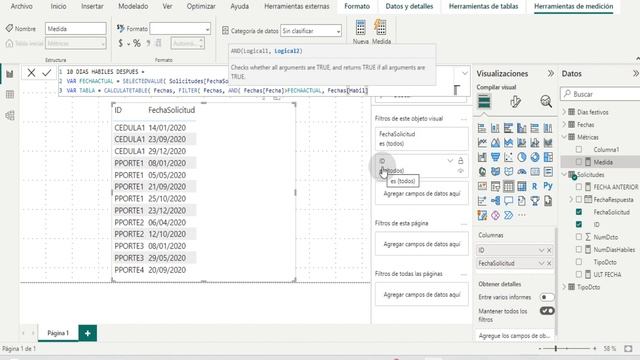
Task: Select the Q&A speech bubble visual
Action: point(508,201)
